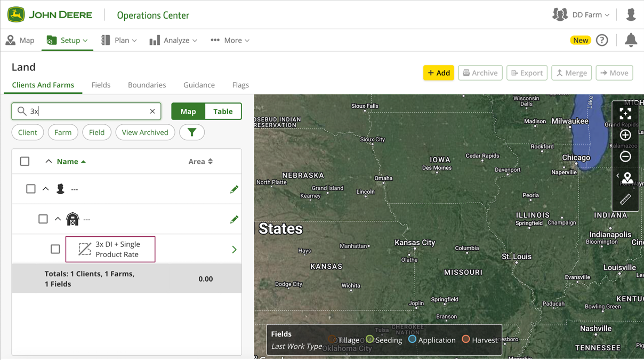This screenshot has width=644, height=360.
Task: Toggle fullscreen map view icon
Action: (x=625, y=113)
